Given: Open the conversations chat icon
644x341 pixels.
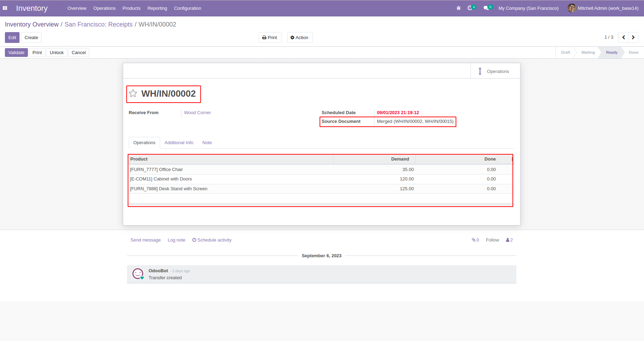Looking at the screenshot, I should (486, 8).
